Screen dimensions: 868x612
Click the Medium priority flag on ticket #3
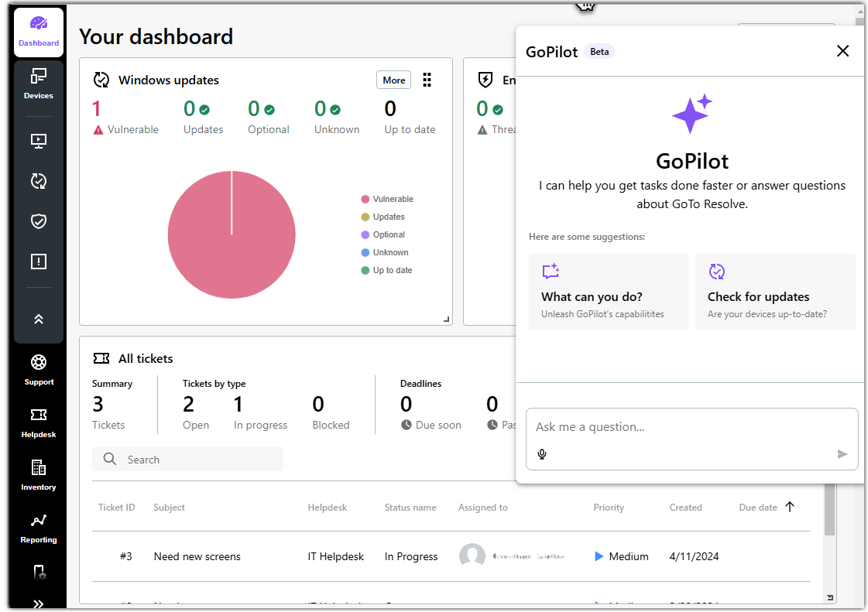point(599,556)
